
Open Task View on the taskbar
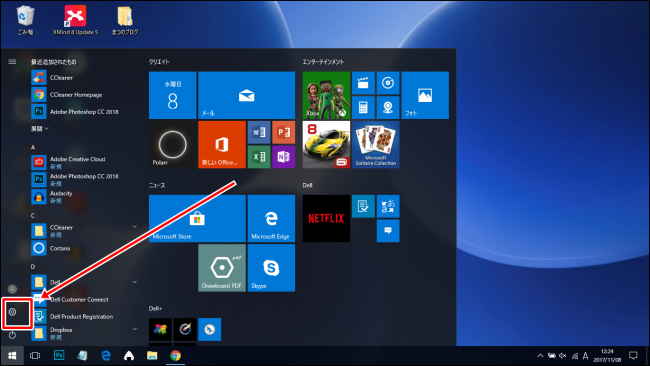pos(35,356)
